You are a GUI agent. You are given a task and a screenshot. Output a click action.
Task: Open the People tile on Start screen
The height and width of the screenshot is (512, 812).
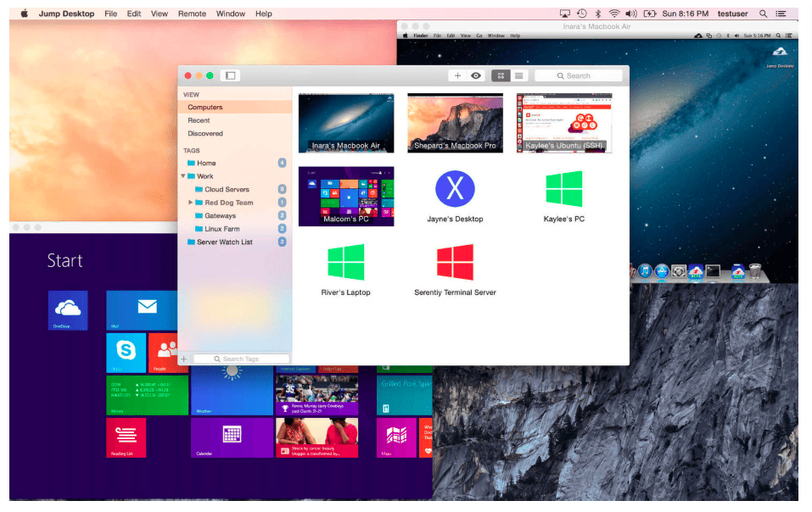pos(164,353)
